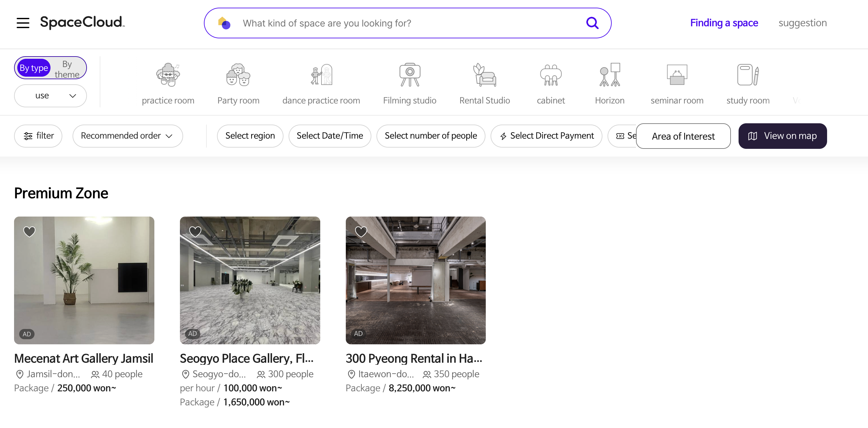Go to Finding a space tab
Image resolution: width=868 pixels, height=428 pixels.
(x=724, y=23)
